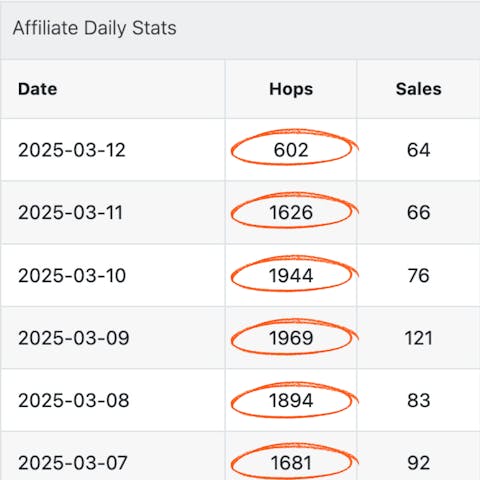The height and width of the screenshot is (480, 480).
Task: Click the 2025-03-09 date cell
Action: (x=74, y=338)
